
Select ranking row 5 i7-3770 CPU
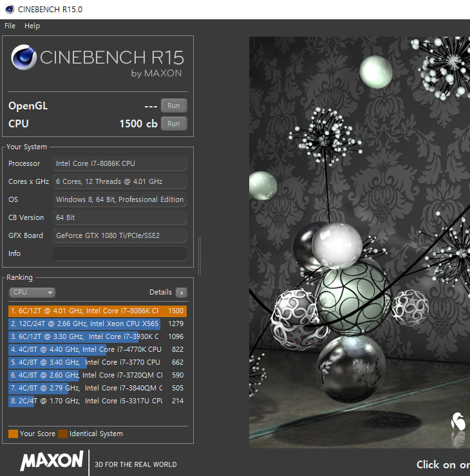pos(97,362)
